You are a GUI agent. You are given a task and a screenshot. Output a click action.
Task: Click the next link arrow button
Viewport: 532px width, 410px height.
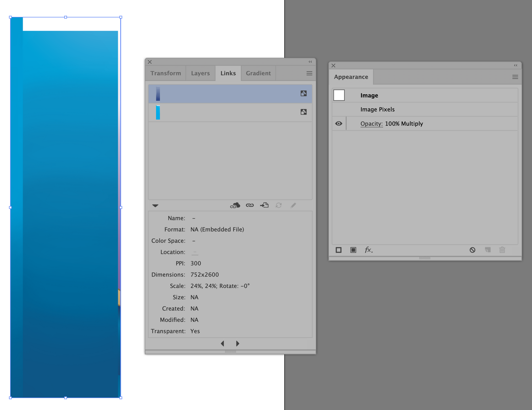point(238,343)
